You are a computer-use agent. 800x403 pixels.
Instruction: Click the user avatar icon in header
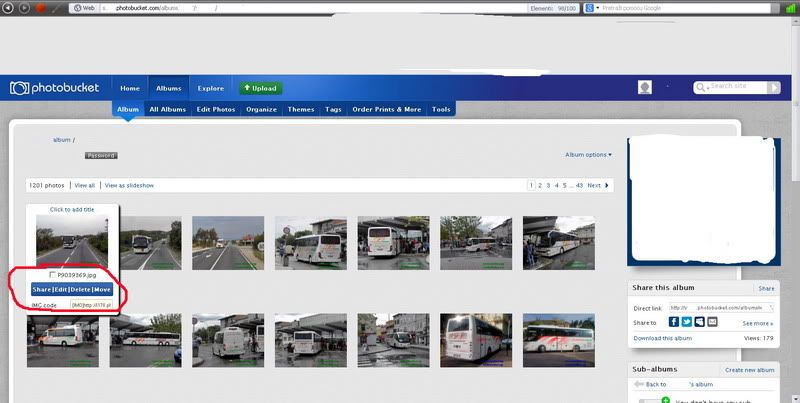pyautogui.click(x=644, y=87)
